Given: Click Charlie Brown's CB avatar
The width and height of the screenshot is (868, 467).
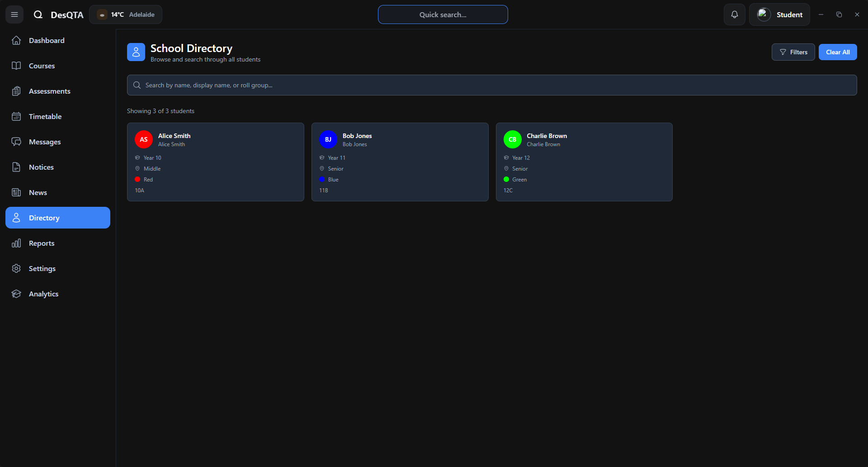Looking at the screenshot, I should [x=512, y=139].
